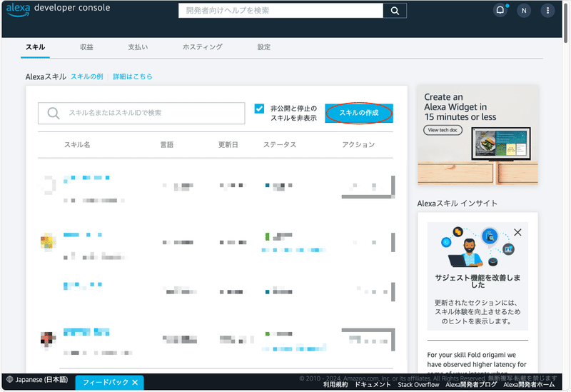Image resolution: width=571 pixels, height=392 pixels.
Task: Close the フィードバック tab with X
Action: (135, 383)
